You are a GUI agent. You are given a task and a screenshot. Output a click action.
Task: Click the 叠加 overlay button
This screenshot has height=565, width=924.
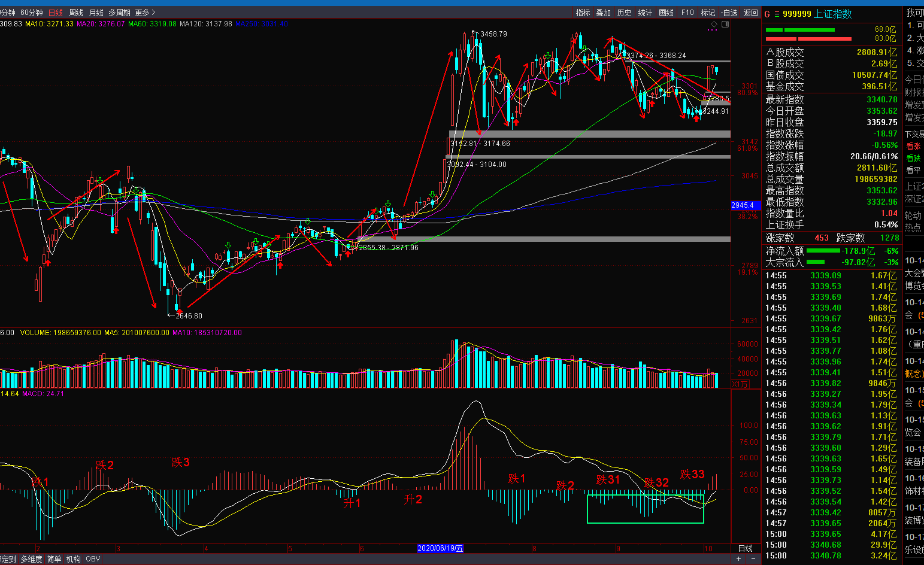pyautogui.click(x=604, y=13)
